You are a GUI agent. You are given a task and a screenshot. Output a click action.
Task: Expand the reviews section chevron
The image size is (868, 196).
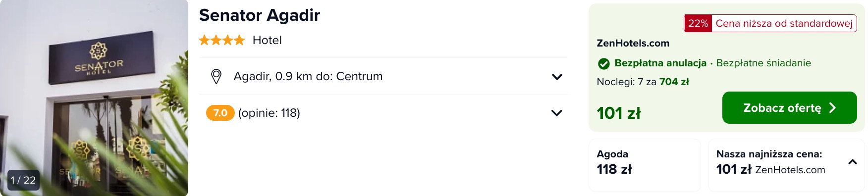557,113
